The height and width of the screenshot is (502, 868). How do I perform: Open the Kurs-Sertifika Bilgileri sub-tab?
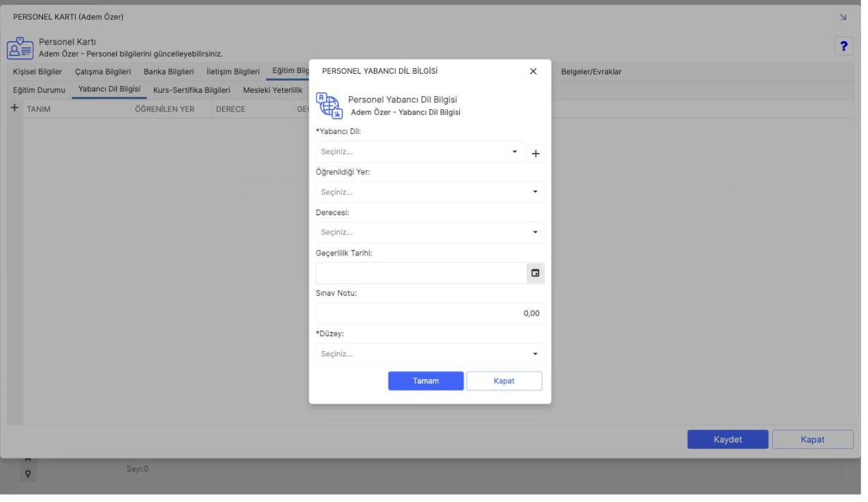click(191, 90)
